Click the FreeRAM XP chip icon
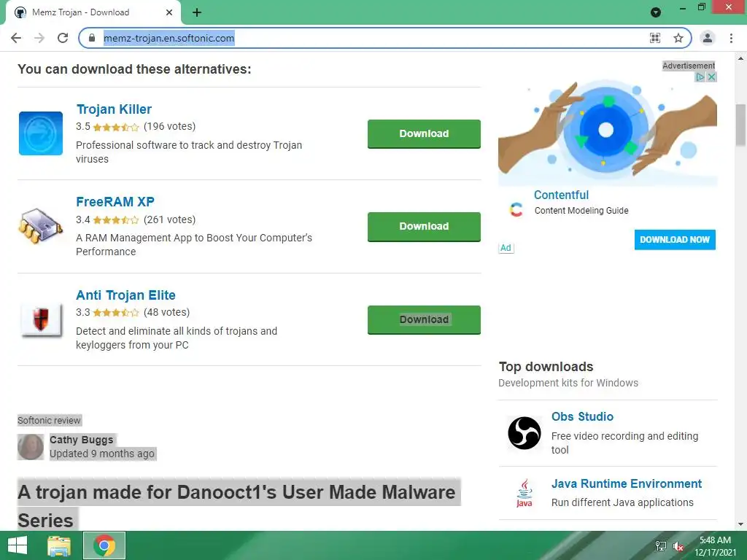This screenshot has height=560, width=747. coord(41,226)
